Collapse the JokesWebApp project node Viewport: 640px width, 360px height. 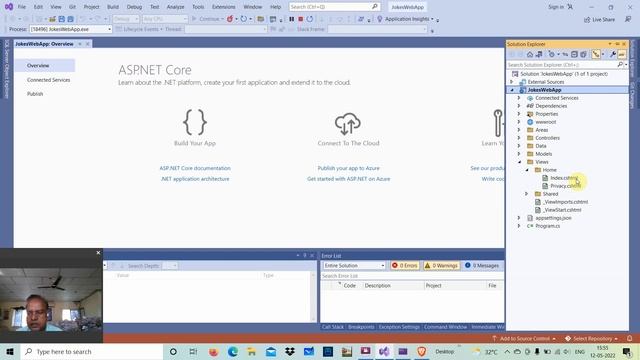pos(512,90)
